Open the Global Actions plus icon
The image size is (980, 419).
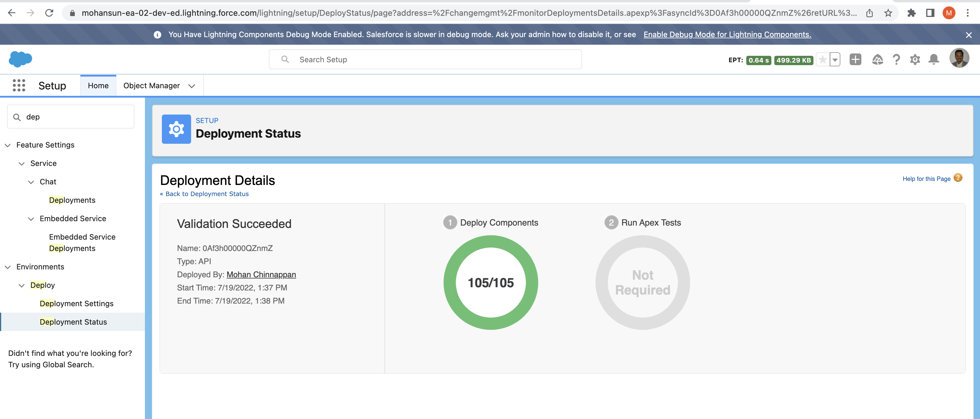855,59
